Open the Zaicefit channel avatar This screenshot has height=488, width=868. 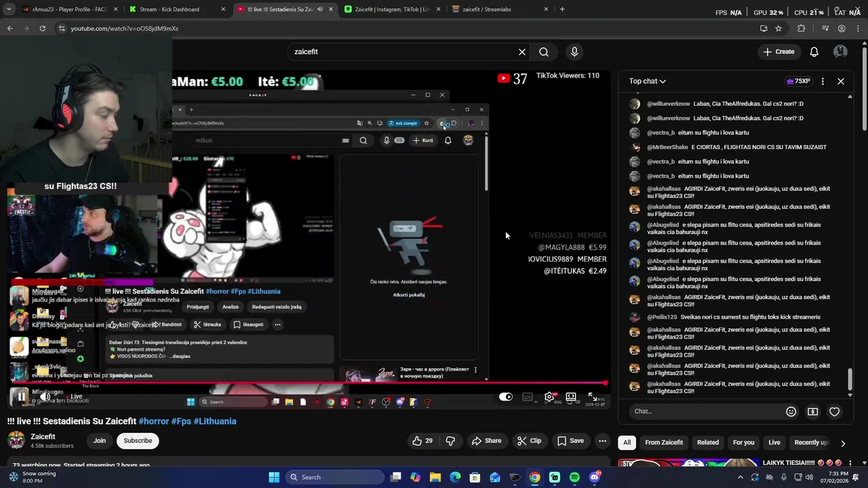click(16, 441)
